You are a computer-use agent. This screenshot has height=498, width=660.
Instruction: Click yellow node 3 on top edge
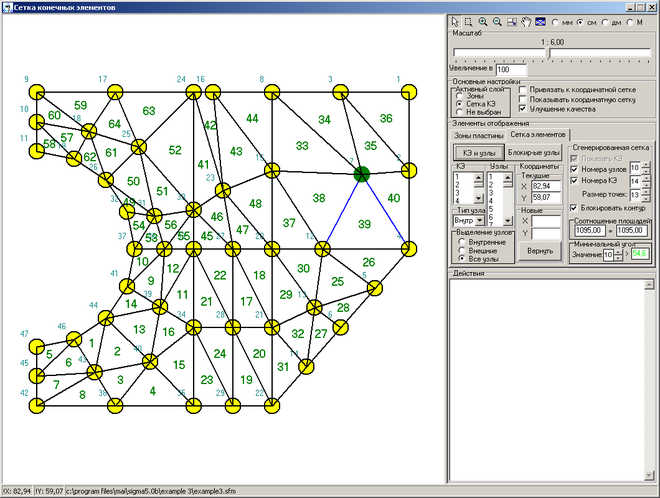(x=341, y=92)
